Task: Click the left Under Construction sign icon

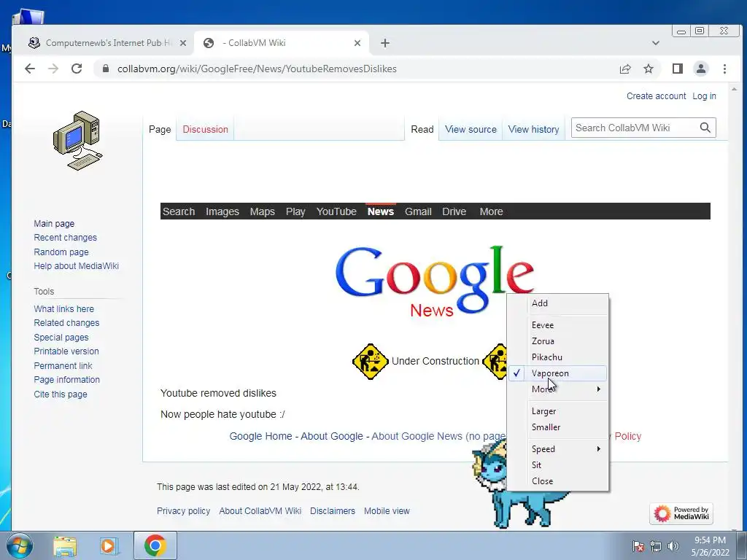Action: pos(370,362)
